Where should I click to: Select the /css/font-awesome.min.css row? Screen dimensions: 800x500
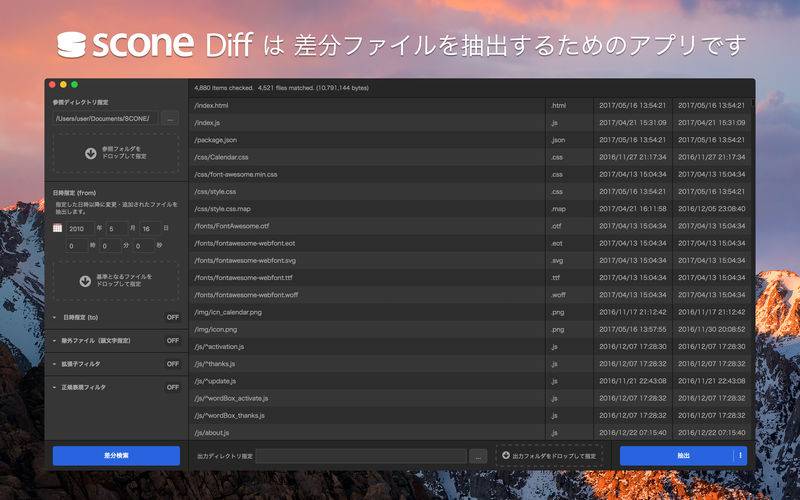point(471,174)
